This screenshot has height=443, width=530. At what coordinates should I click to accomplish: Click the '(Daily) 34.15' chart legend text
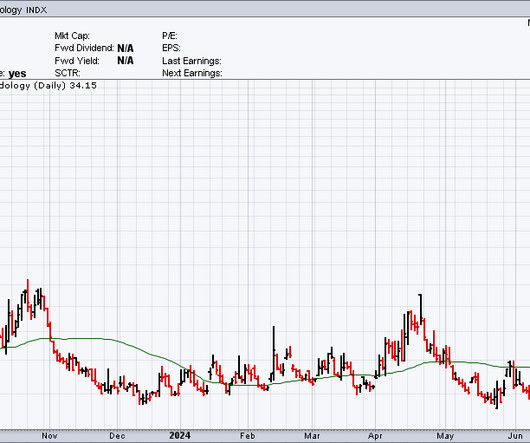[x=65, y=85]
